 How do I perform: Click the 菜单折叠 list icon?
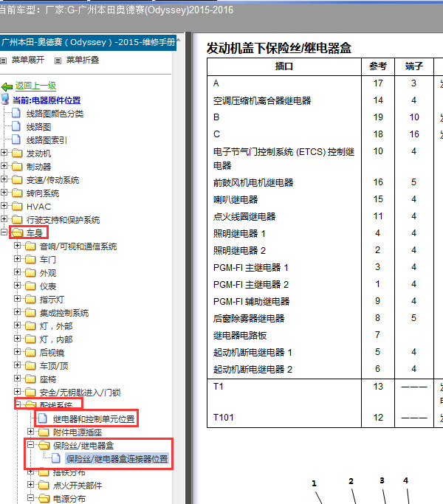point(58,61)
